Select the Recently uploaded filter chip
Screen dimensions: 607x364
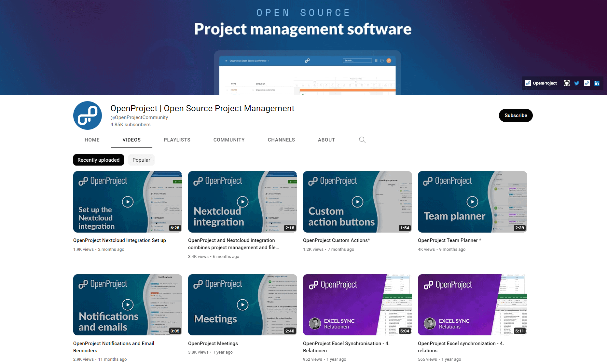[x=99, y=160]
